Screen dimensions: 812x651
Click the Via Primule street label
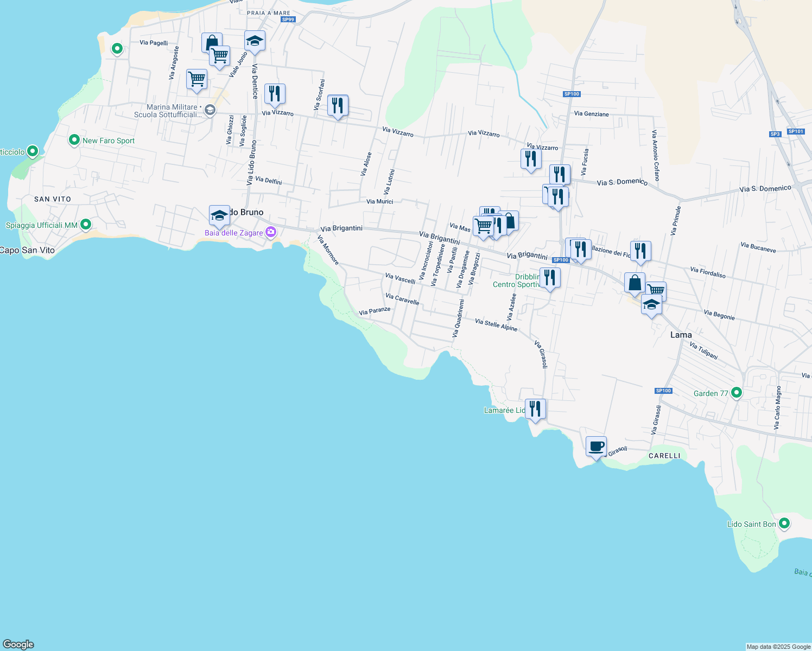pyautogui.click(x=675, y=220)
